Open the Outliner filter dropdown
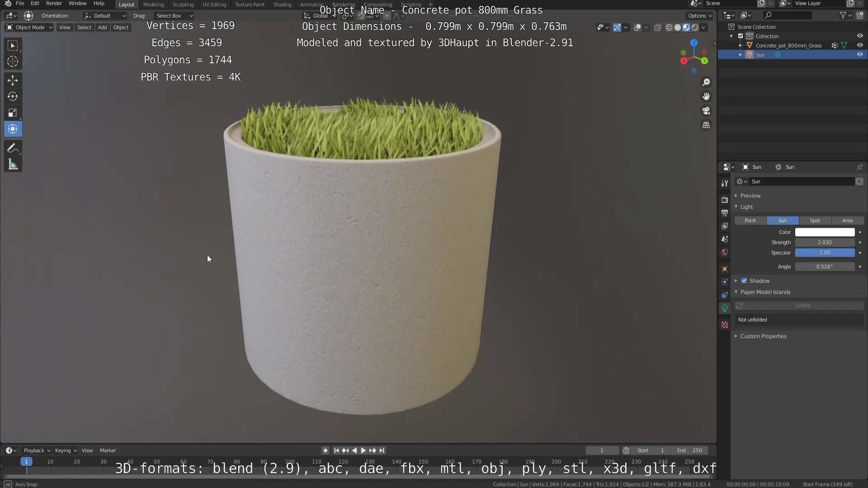This screenshot has height=488, width=868. pyautogui.click(x=845, y=15)
